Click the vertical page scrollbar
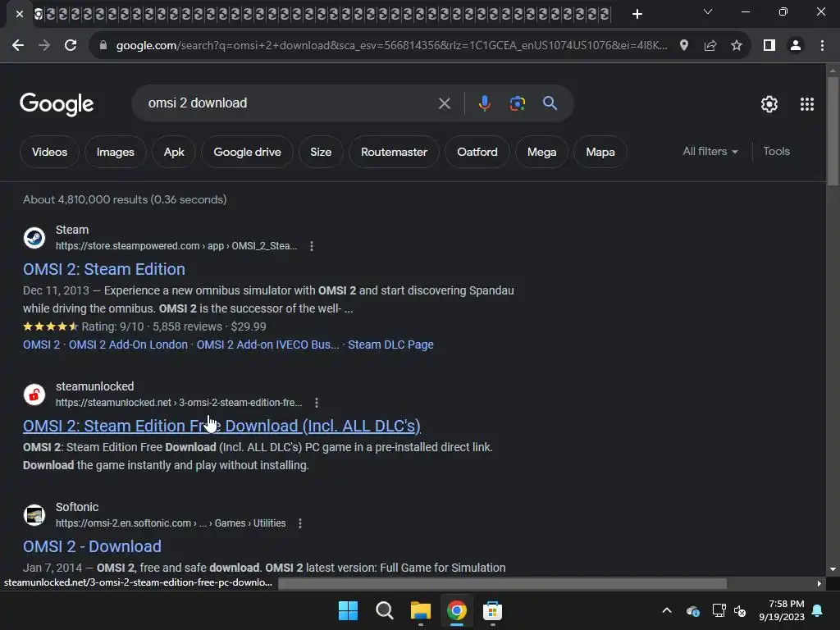Screen dimensions: 840x630 pos(833,131)
